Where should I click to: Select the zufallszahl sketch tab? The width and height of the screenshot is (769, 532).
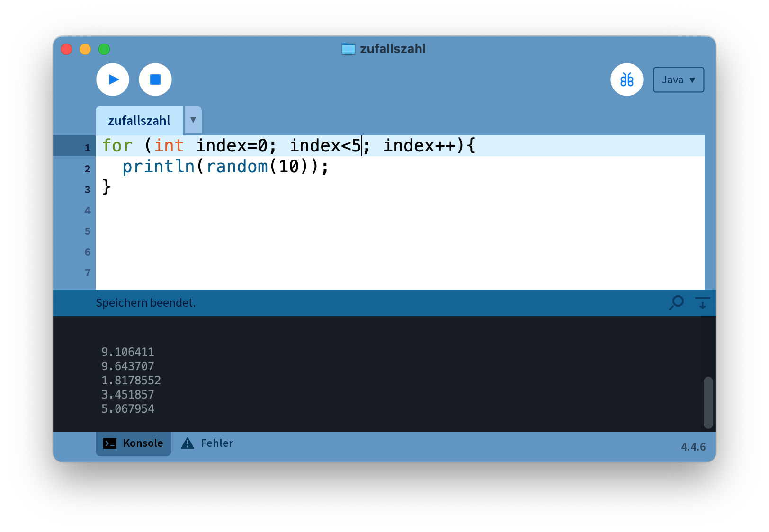click(x=139, y=121)
